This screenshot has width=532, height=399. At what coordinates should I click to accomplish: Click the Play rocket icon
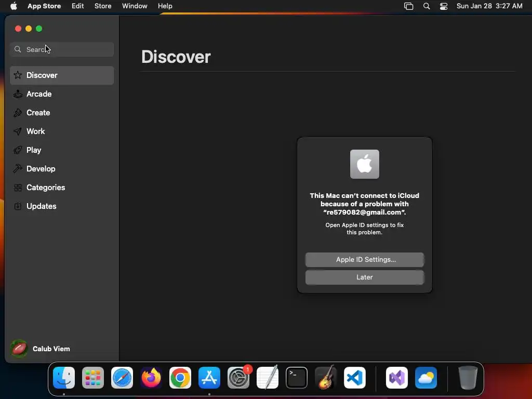[18, 150]
